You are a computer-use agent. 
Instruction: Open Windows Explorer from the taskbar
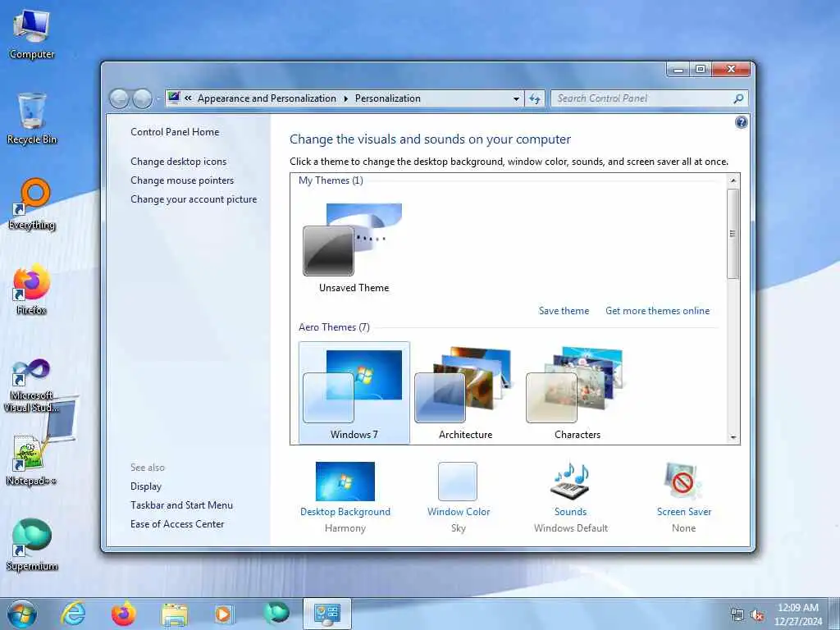click(x=174, y=614)
